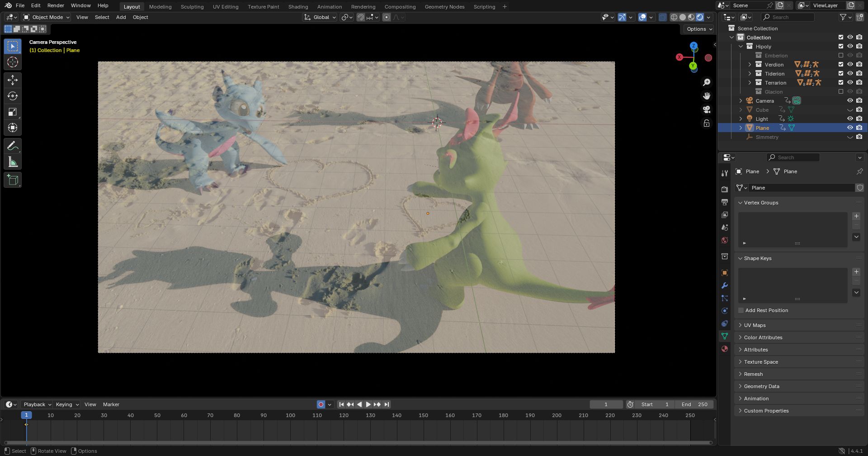Toggle the camera view icon
The image size is (868, 456).
pyautogui.click(x=707, y=109)
